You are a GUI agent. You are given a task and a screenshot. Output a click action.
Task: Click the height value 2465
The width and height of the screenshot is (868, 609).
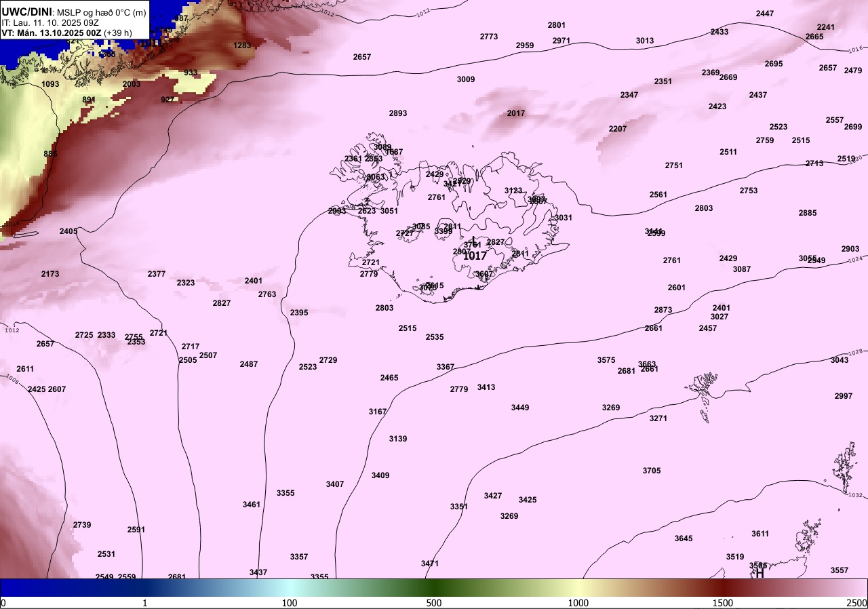389,378
